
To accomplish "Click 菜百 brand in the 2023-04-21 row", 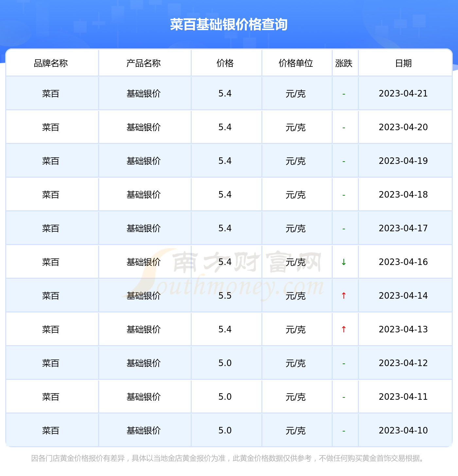I will [51, 94].
